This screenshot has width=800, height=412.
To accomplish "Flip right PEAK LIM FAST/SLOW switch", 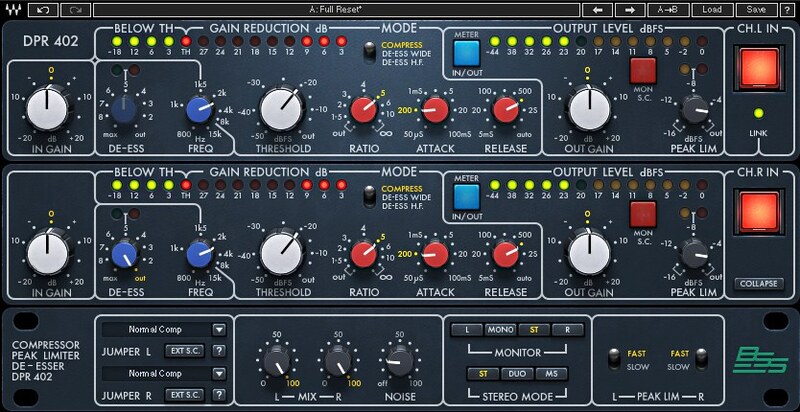I will click(x=703, y=359).
